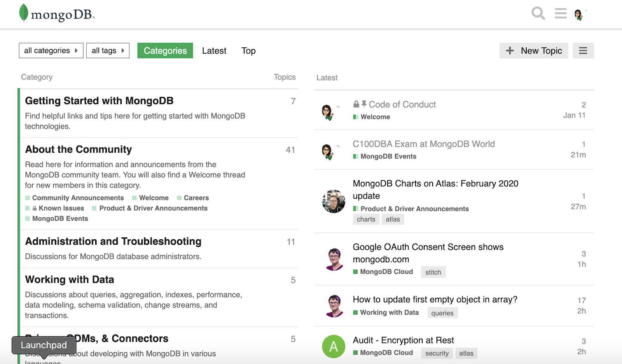Expand the all tags dropdown
The width and height of the screenshot is (622, 364).
(x=108, y=51)
